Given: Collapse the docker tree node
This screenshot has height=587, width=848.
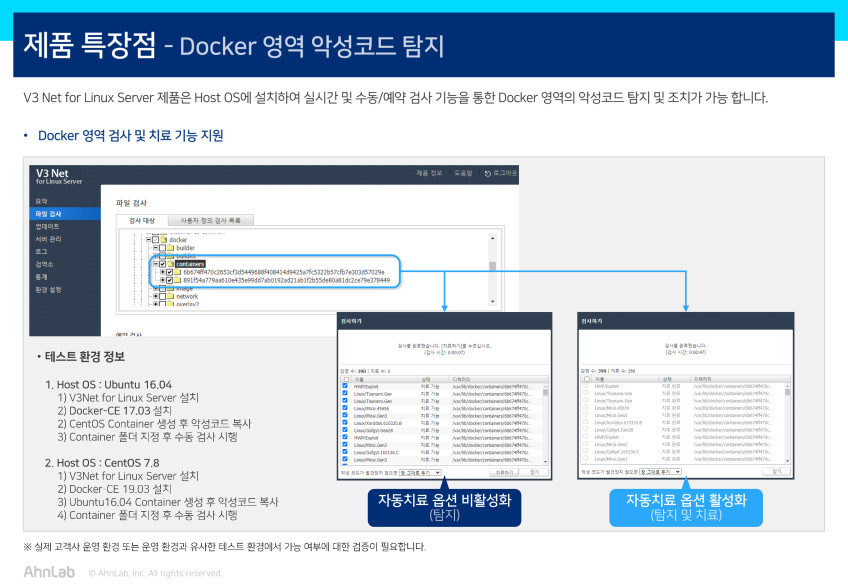Looking at the screenshot, I should point(148,240).
